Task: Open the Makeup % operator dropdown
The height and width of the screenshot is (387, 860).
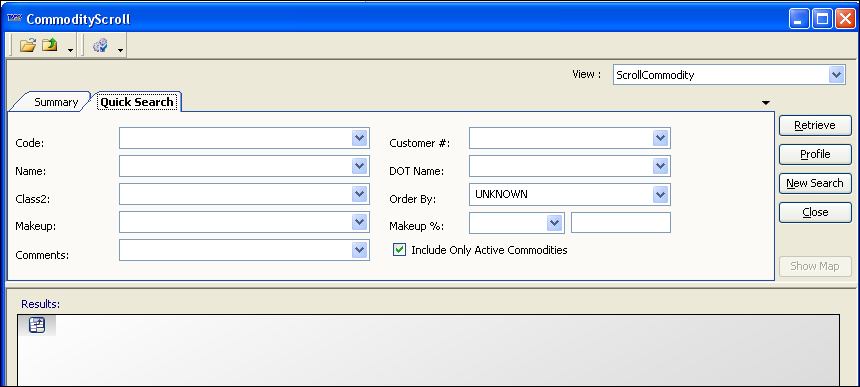Action: click(x=555, y=223)
